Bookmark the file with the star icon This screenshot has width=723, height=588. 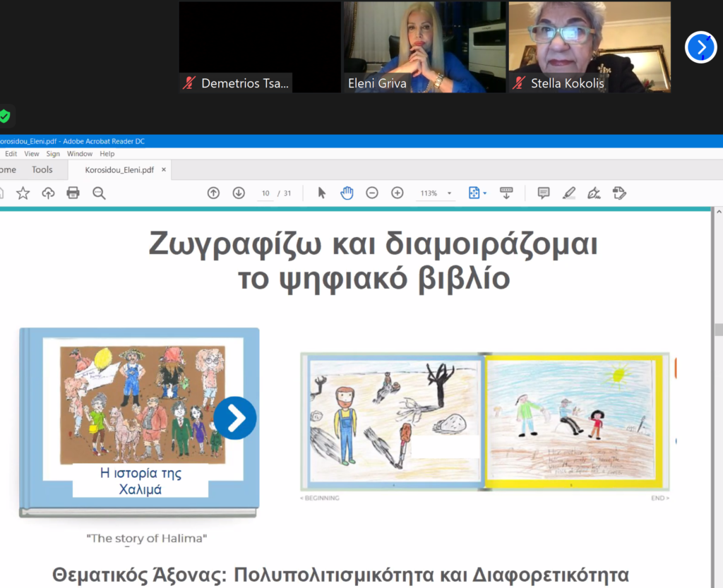(x=23, y=193)
